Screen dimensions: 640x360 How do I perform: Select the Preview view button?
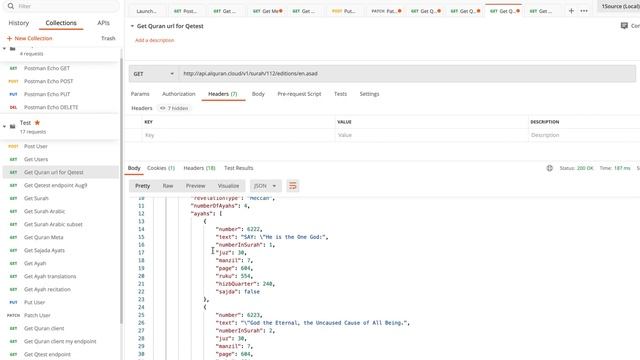196,186
